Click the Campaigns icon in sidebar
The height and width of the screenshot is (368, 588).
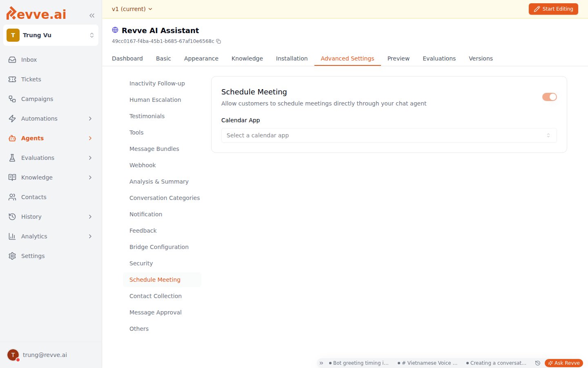point(12,99)
